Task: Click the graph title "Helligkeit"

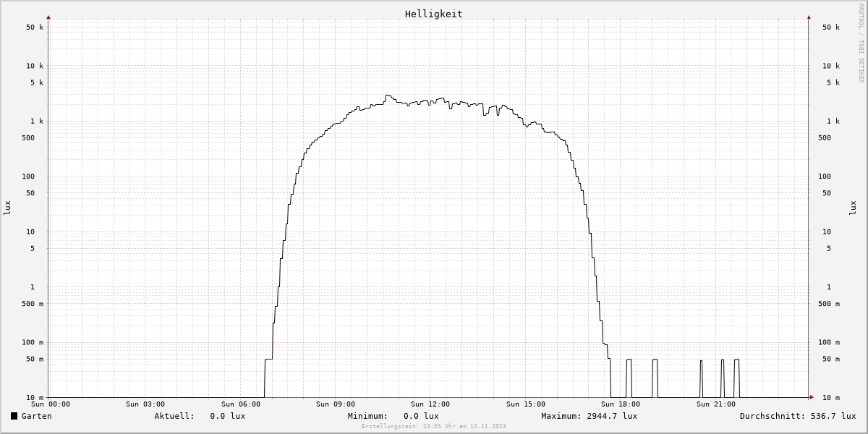Action: (434, 14)
